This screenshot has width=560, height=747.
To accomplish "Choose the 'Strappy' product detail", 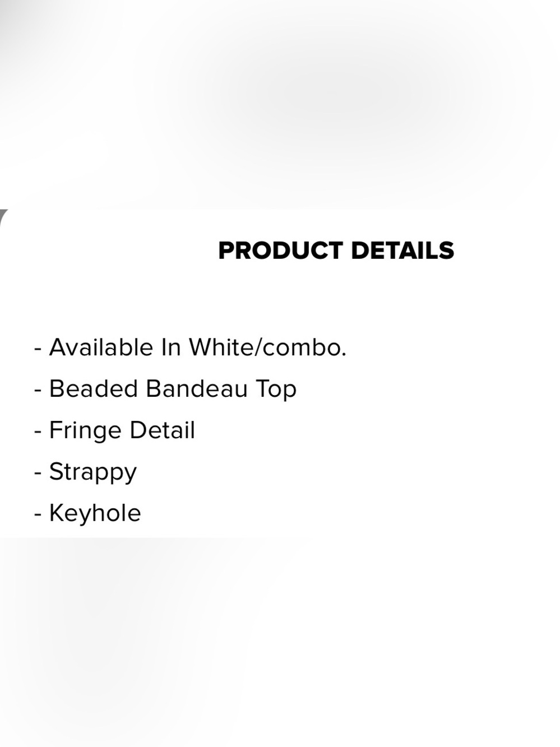I will click(85, 472).
